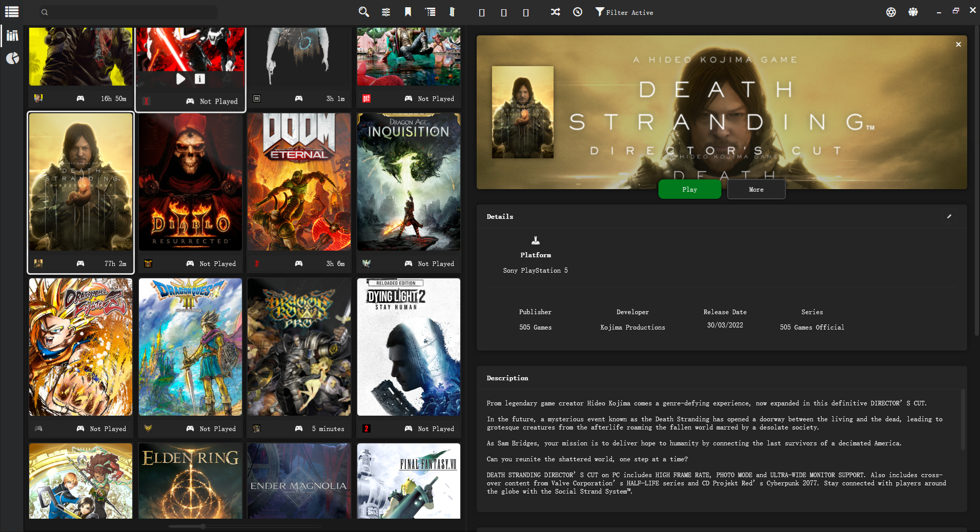Screen dimensions: 980x532
Task: Open the filter settings sliders icon
Action: pyautogui.click(x=386, y=12)
